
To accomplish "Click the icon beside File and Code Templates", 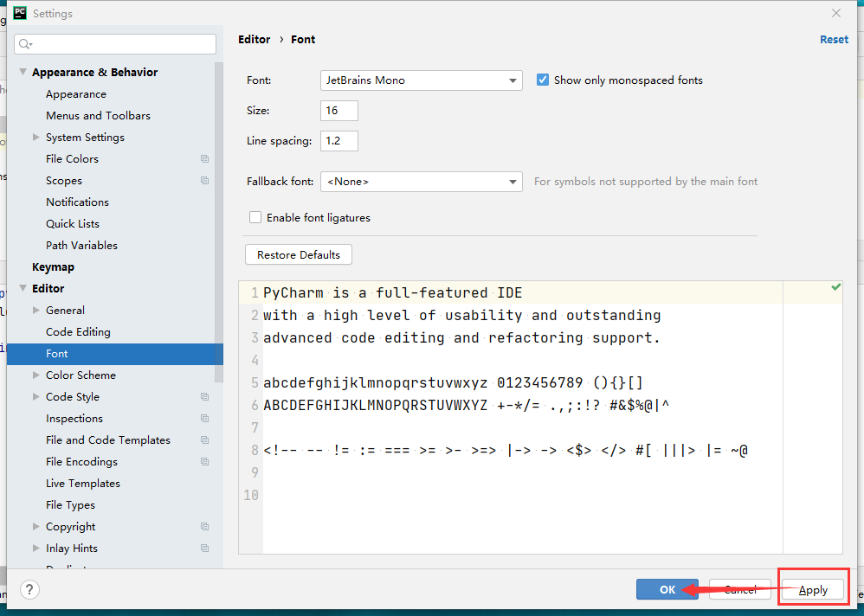I will 204,440.
